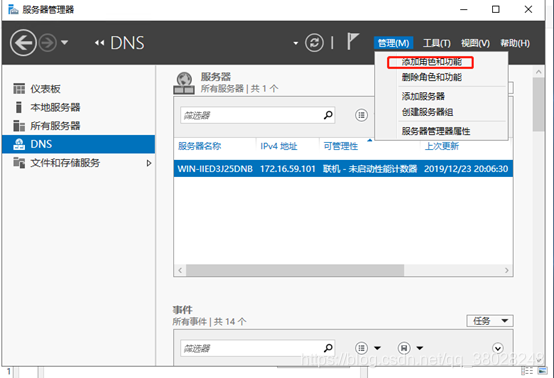Click the events save query icon

point(404,348)
